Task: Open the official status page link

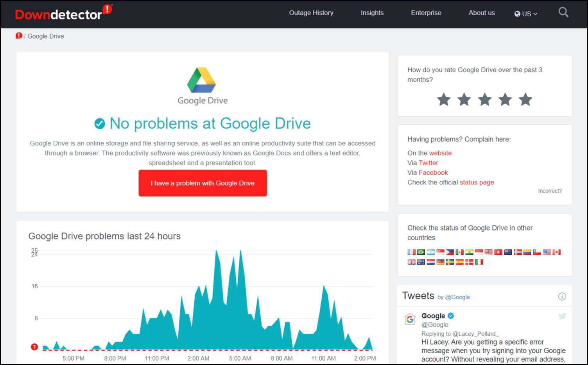Action: tap(477, 182)
